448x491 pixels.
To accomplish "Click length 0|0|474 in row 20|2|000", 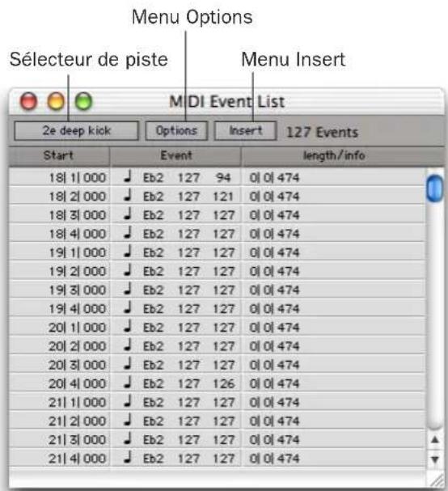I will (x=274, y=346).
